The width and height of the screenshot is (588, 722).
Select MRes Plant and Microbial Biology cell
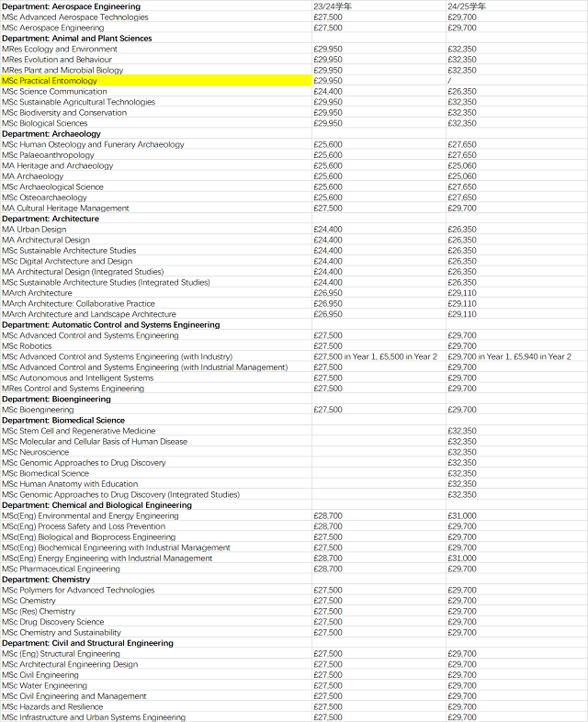(156, 70)
